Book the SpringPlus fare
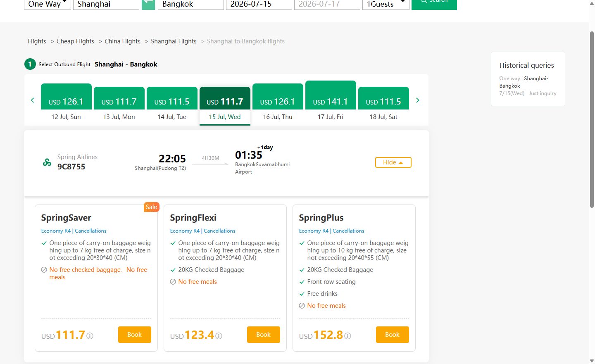Viewport: 595px width, 364px height. [x=392, y=335]
